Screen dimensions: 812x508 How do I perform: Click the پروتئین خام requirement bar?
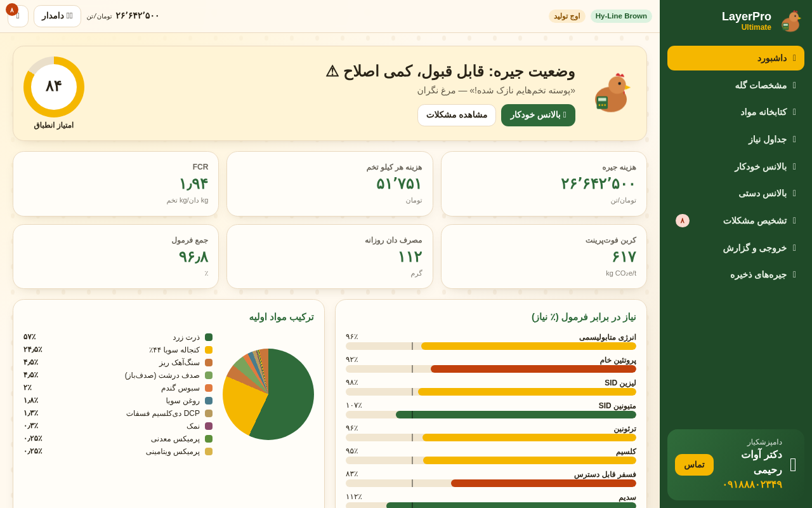[491, 369]
